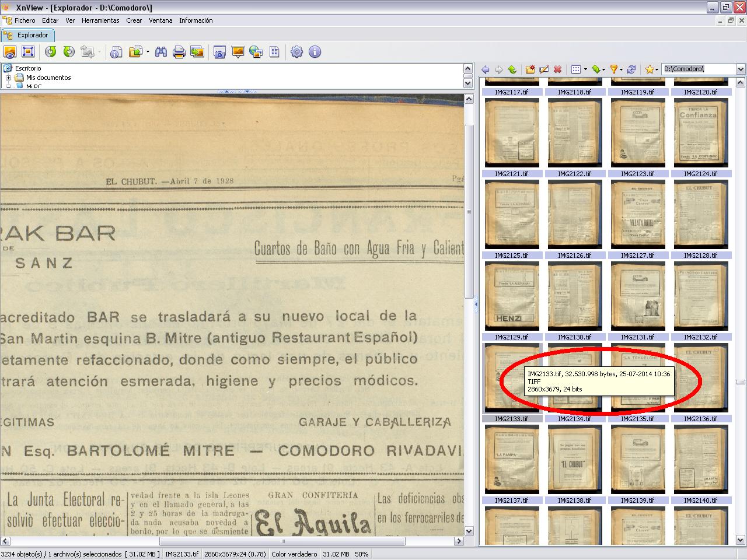Go up to the parent folder

[x=512, y=69]
